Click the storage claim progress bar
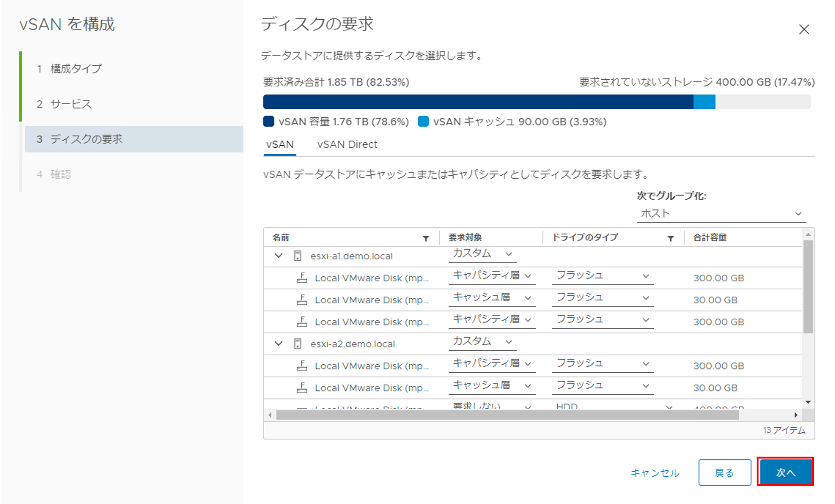 537,102
